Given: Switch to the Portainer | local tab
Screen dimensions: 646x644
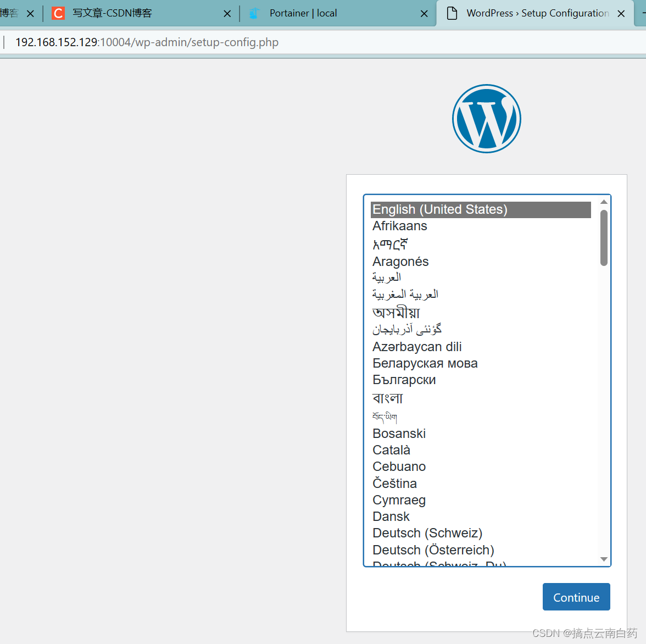Looking at the screenshot, I should [338, 13].
